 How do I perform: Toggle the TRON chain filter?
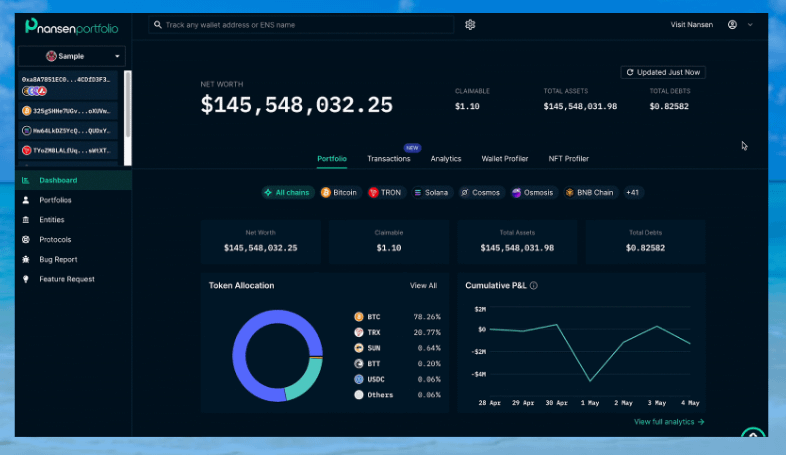pos(386,192)
